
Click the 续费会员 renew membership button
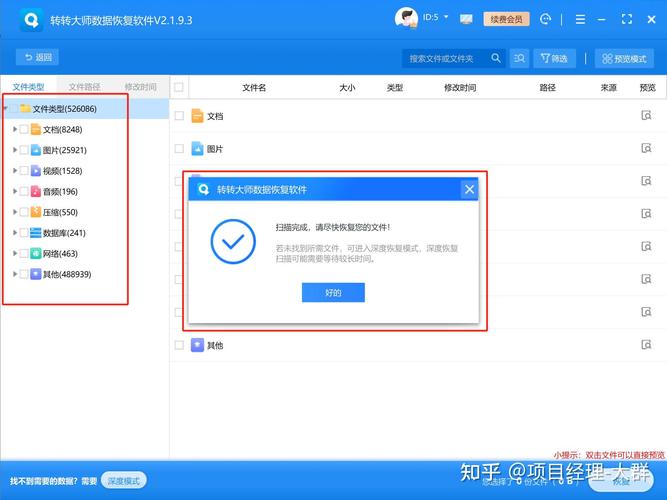click(506, 19)
